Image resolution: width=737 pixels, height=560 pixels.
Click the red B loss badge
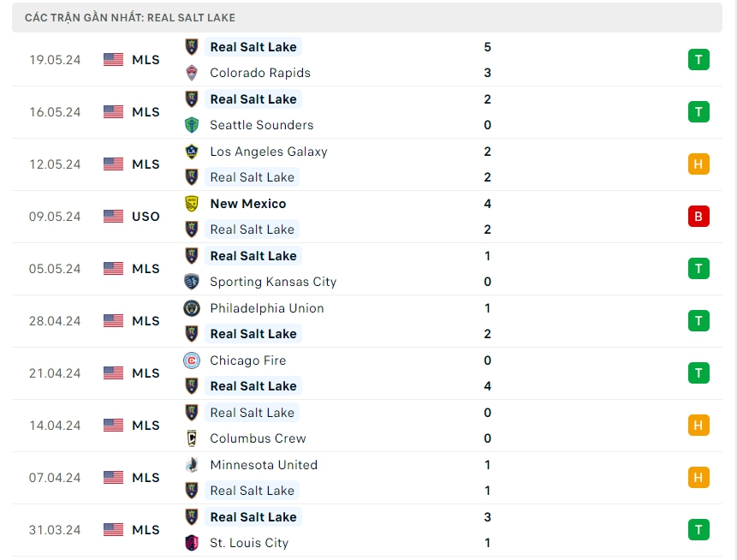698,217
